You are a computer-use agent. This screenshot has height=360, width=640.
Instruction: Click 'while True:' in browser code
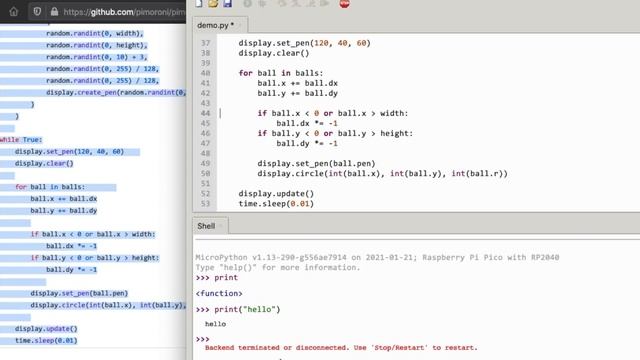[21, 140]
